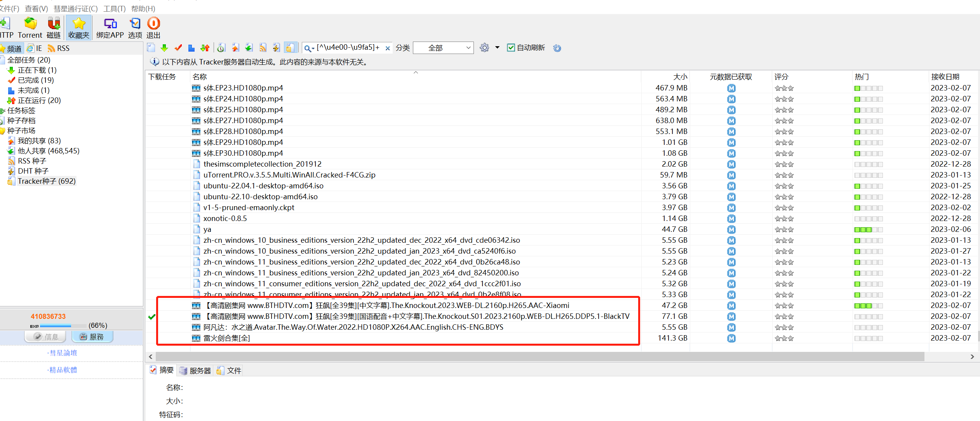Switch to the 文件 files tab
Viewport: 980px width, 421px height.
pos(229,371)
